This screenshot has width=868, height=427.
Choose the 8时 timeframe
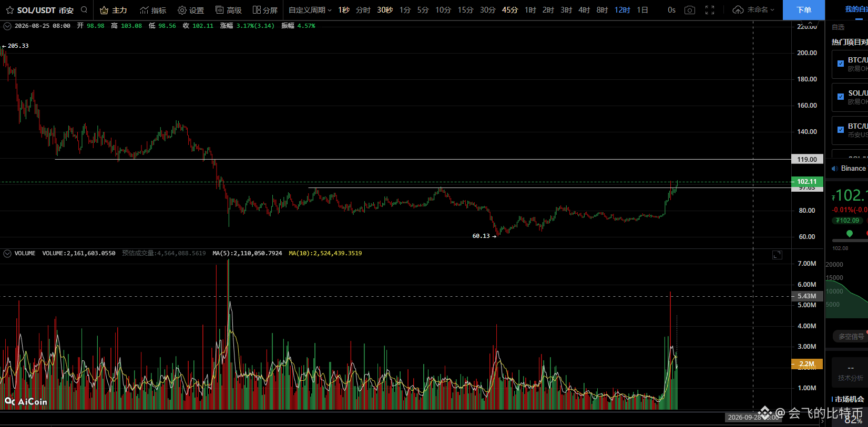[x=602, y=10]
